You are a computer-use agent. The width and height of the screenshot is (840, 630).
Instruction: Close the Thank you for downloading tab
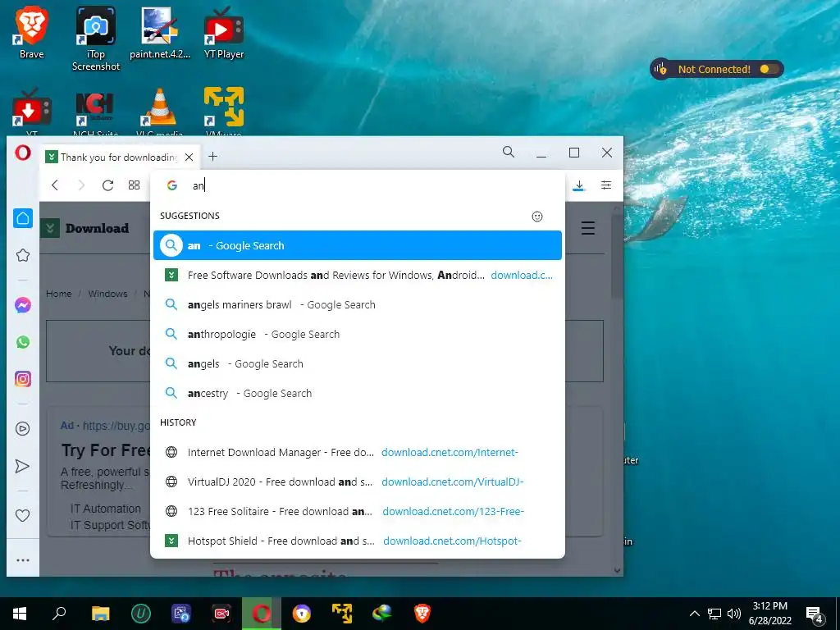click(x=189, y=157)
